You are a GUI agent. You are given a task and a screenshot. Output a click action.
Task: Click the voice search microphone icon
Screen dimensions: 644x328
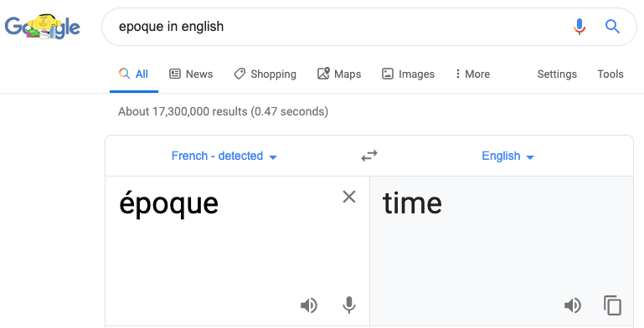[x=580, y=27]
